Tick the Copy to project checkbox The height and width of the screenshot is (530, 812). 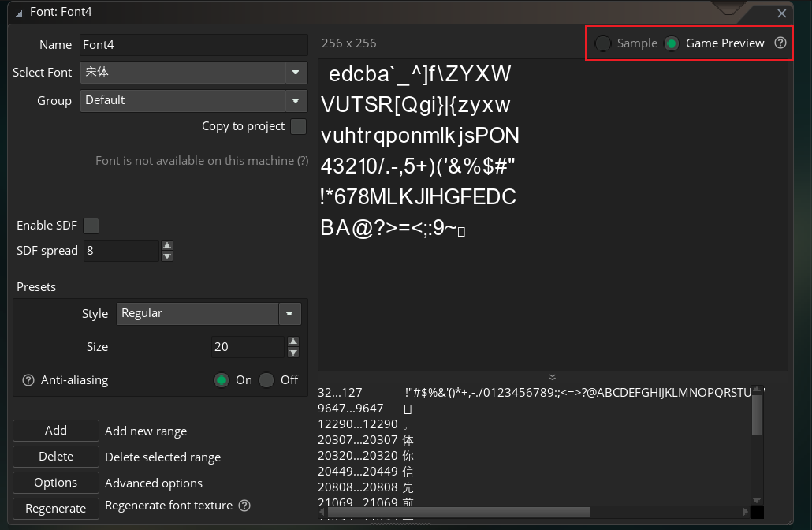click(x=299, y=127)
